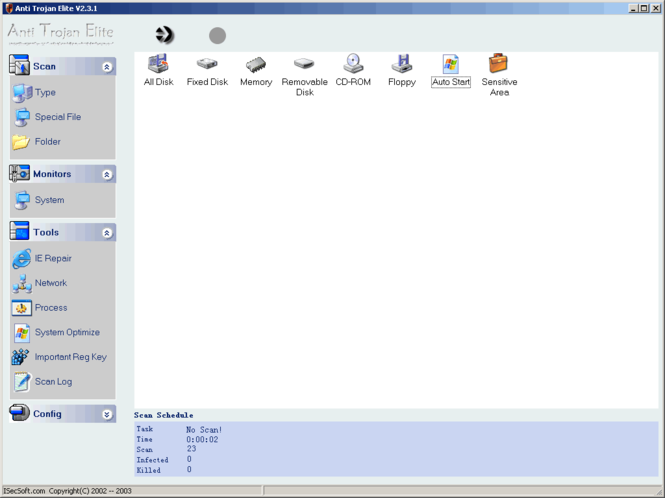Click the Monitors section header icon
Screen dimensions: 665x498
[19, 173]
